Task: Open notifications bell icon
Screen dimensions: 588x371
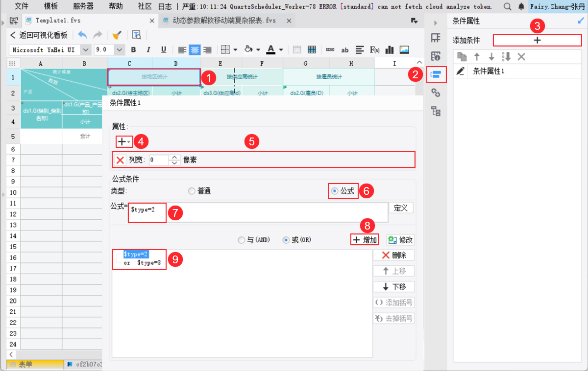Action: click(x=521, y=6)
